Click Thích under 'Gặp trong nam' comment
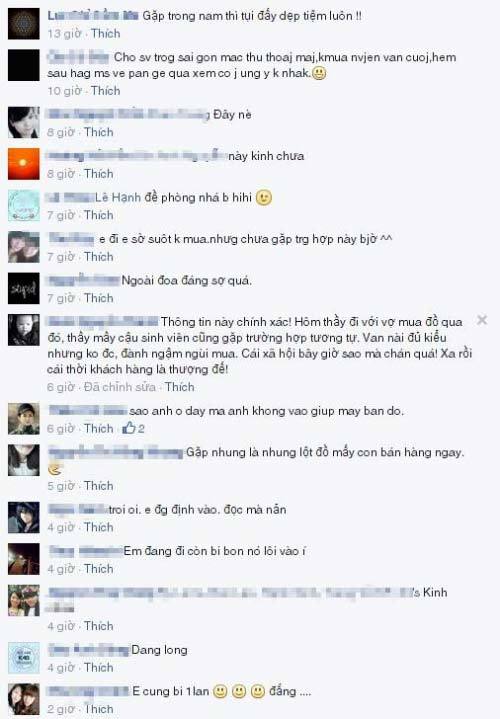 click(x=106, y=33)
